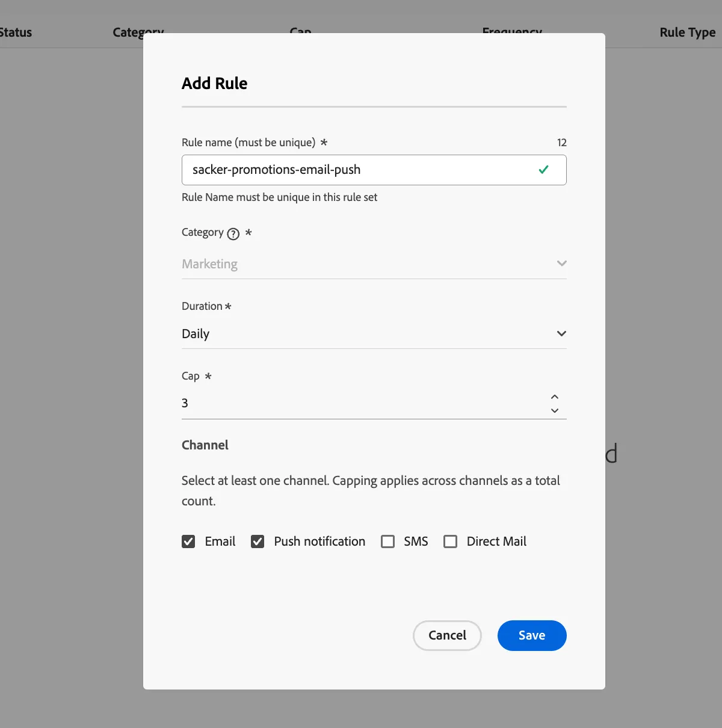Click the Cap field label
722x728 pixels.
[x=191, y=376]
